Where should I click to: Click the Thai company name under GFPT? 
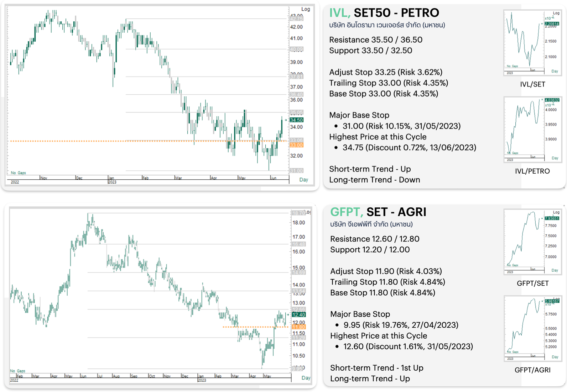[371, 224]
